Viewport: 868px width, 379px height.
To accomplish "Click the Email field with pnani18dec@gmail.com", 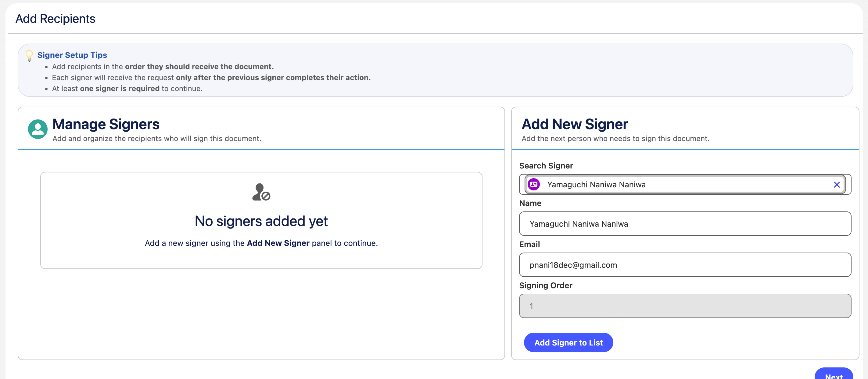I will (685, 265).
